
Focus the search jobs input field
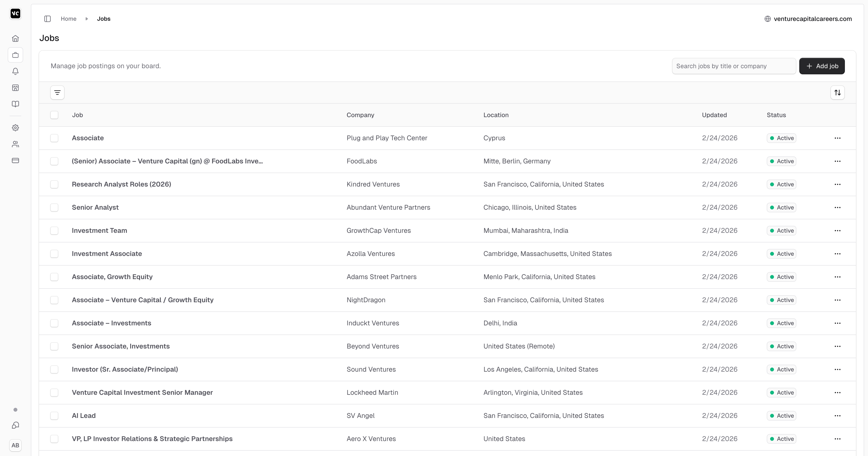[x=733, y=66]
